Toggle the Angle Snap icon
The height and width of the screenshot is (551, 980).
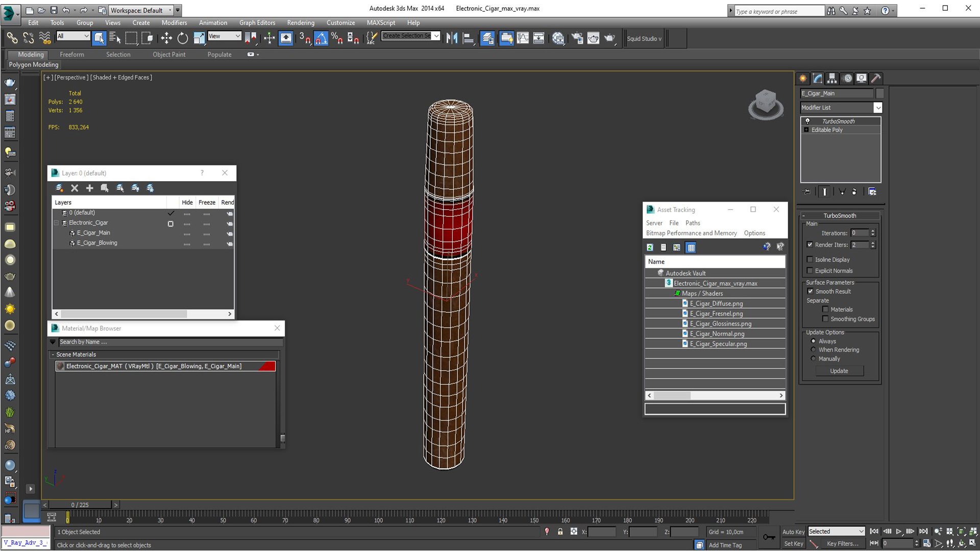tap(321, 38)
